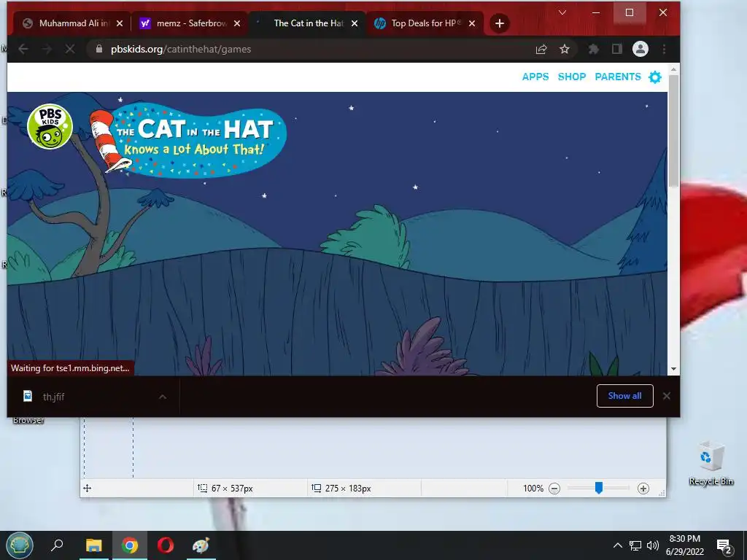Open the APPS link
Viewport: 747px width, 560px height.
pos(535,77)
